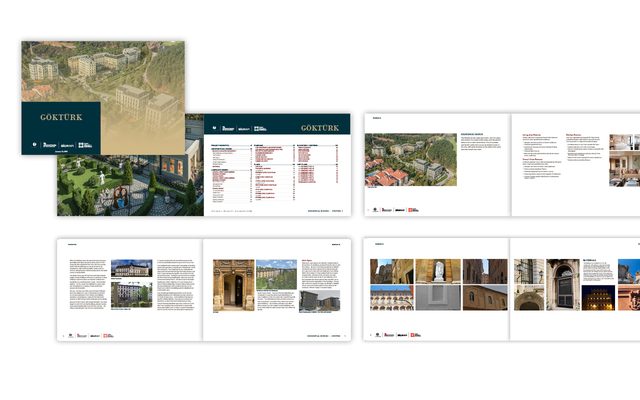This screenshot has height=400, width=640.
Task: Select the hillside residences photo under blue sky
Action: point(276,274)
